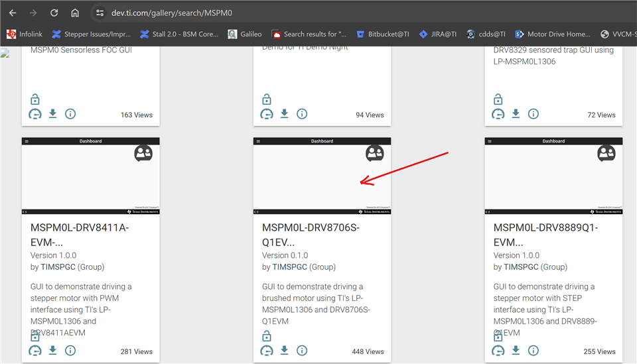Click group badge on MSPM0L-DRV8411A-EVM card
Viewport: 637px width, 364px height.
tap(143, 153)
